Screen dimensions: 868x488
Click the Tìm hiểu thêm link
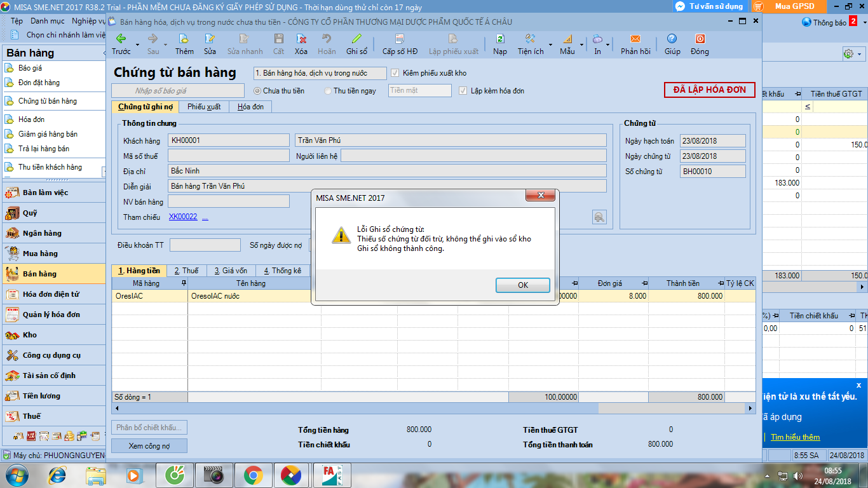[795, 437]
